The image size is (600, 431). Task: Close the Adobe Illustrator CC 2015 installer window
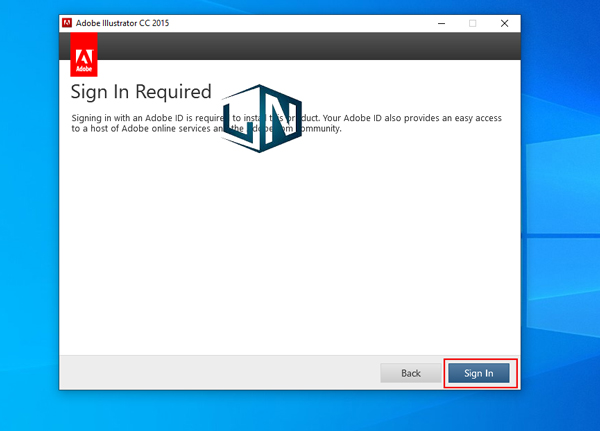pyautogui.click(x=504, y=23)
